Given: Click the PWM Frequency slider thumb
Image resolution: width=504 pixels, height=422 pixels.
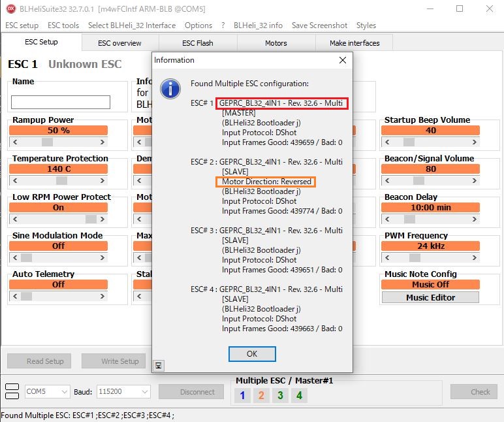Looking at the screenshot, I should coord(415,258).
